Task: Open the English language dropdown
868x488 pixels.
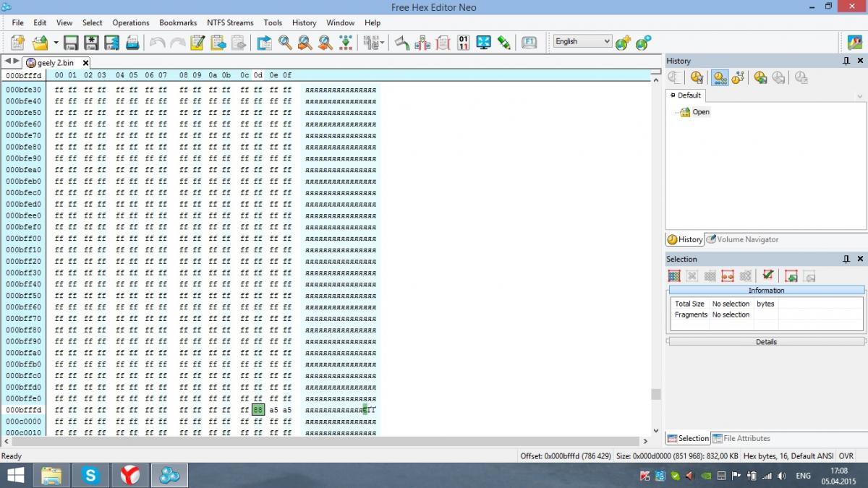Action: [x=582, y=41]
